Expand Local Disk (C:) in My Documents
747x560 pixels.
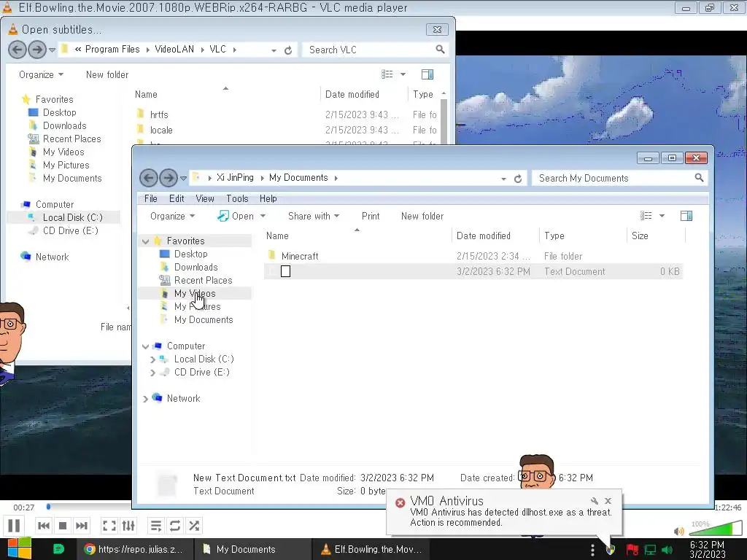153,359
